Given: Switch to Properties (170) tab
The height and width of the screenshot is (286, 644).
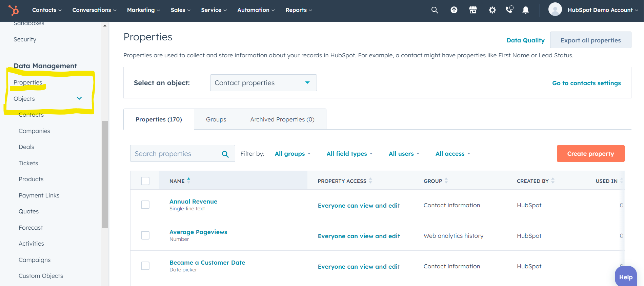Looking at the screenshot, I should click(x=159, y=119).
